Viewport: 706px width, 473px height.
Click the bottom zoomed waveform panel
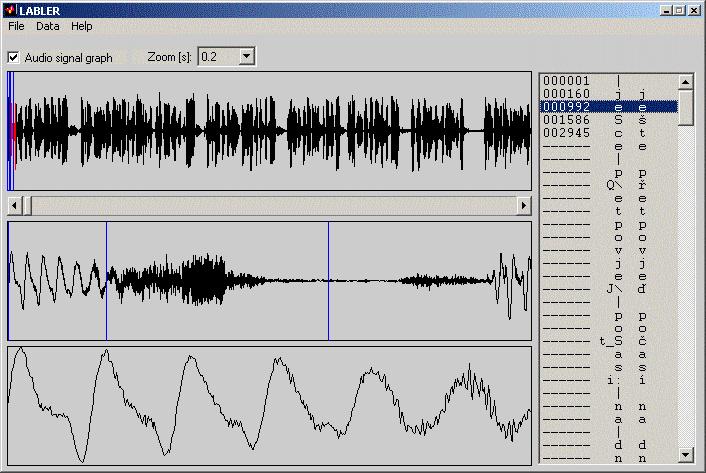269,405
